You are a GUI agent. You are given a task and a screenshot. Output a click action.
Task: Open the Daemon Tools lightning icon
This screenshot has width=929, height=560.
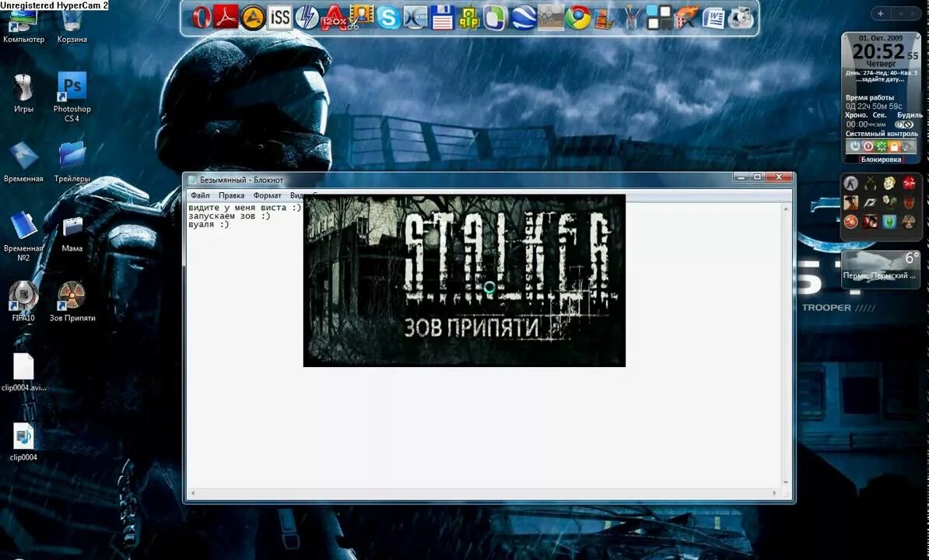pyautogui.click(x=307, y=18)
